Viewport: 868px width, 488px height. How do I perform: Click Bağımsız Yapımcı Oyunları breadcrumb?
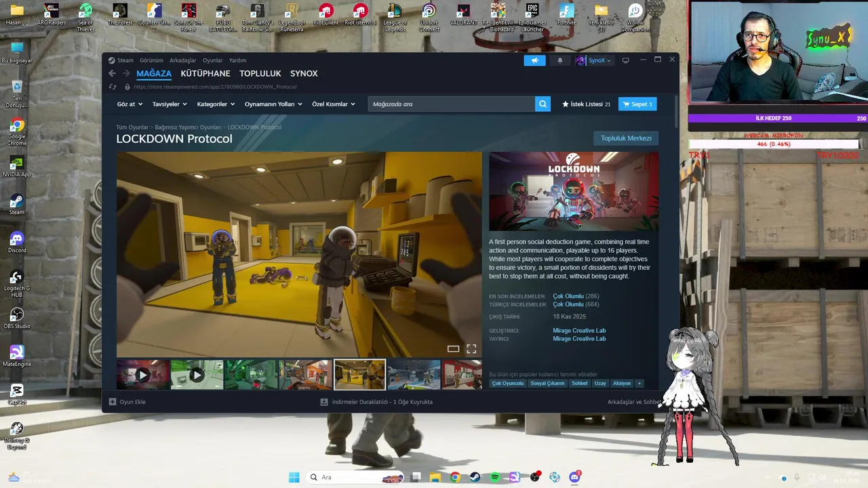(x=188, y=127)
